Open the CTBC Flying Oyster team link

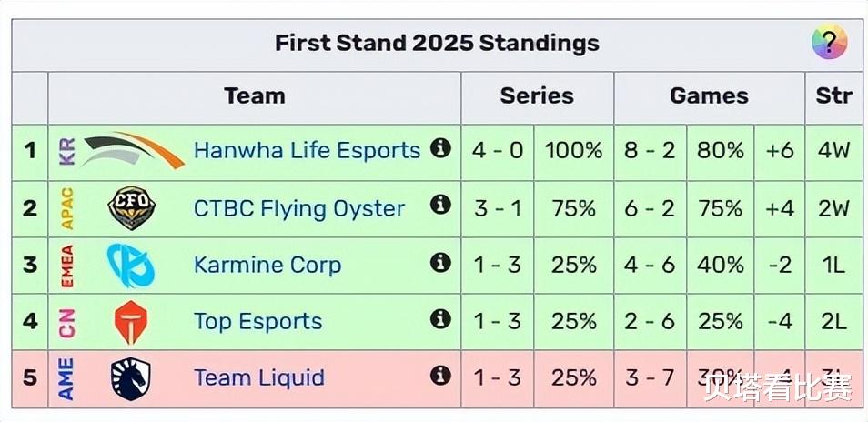pyautogui.click(x=299, y=208)
